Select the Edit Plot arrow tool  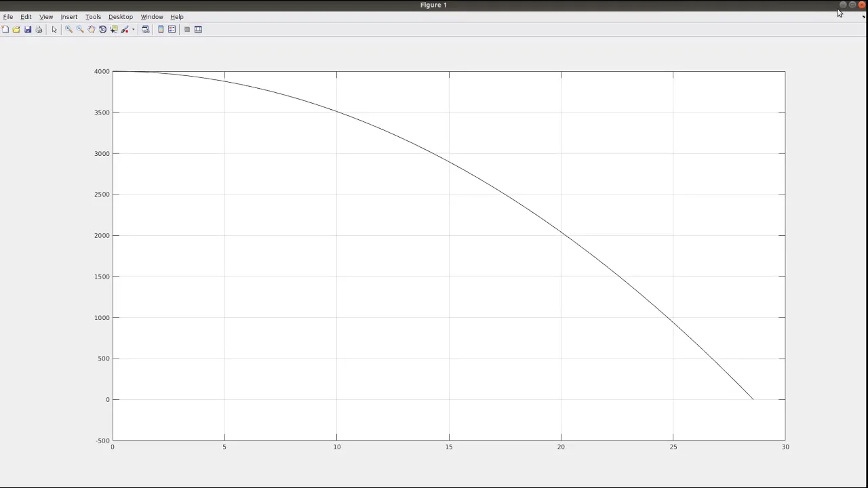[54, 29]
